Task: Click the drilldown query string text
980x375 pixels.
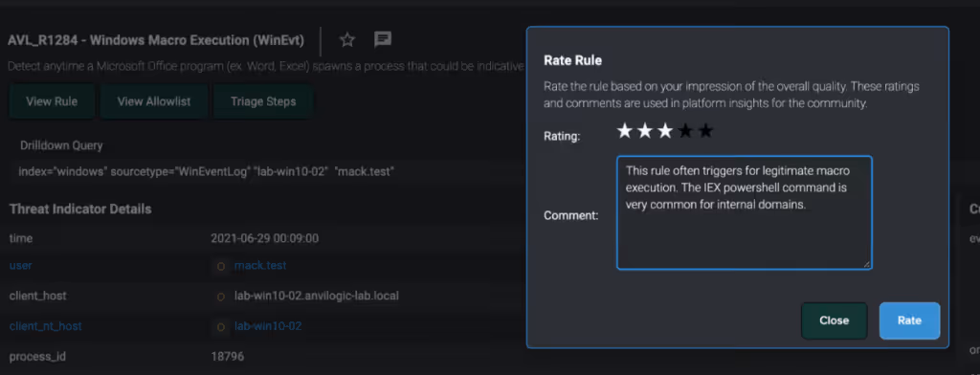Action: click(207, 171)
